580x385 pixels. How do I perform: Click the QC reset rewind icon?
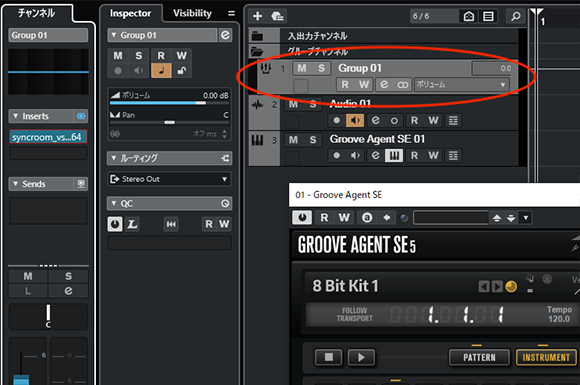(171, 224)
